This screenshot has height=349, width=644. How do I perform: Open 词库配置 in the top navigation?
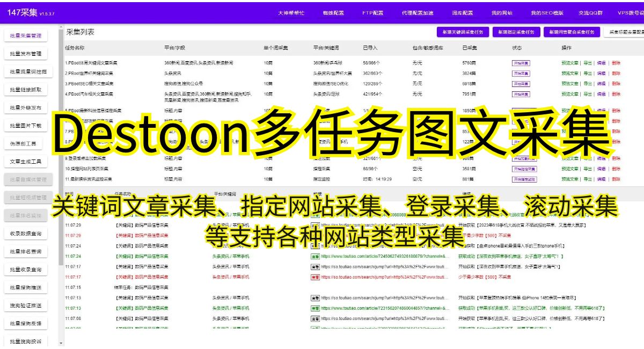[x=463, y=12]
